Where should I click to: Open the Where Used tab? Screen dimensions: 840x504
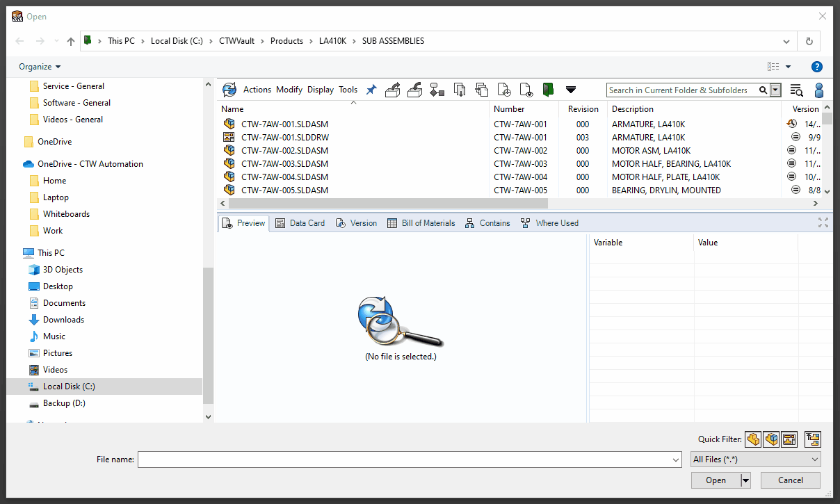[549, 223]
